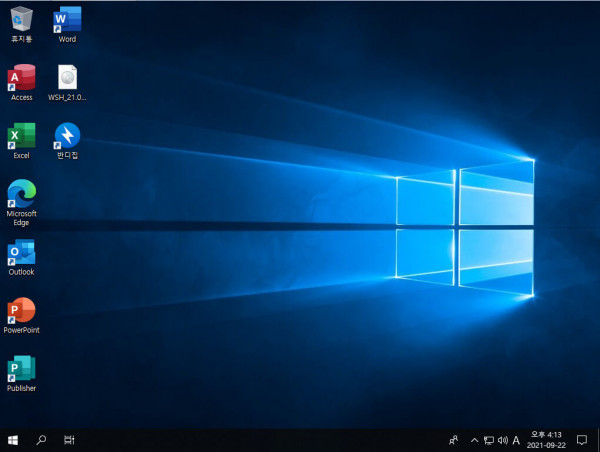Open the Action Center notifications icon
600x452 pixels.
[582, 440]
